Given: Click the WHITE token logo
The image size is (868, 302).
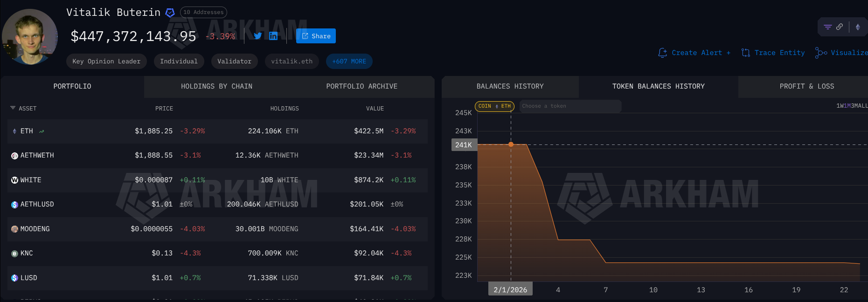Looking at the screenshot, I should [14, 180].
